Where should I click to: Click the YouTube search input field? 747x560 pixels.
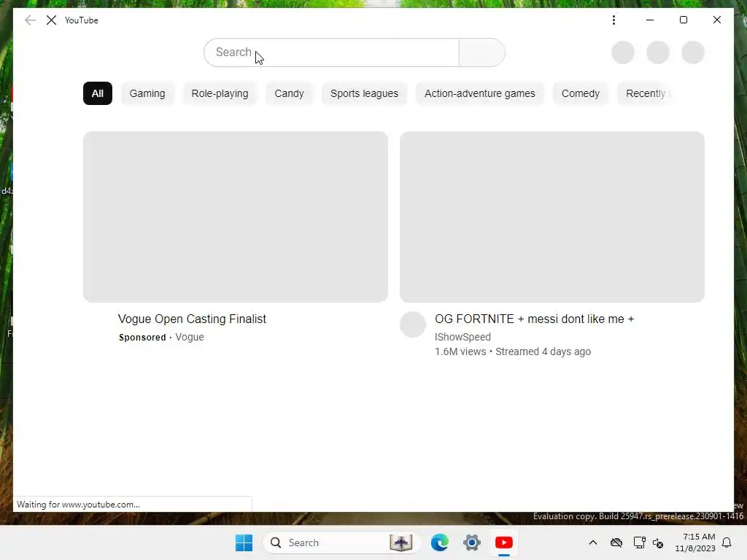tap(332, 52)
